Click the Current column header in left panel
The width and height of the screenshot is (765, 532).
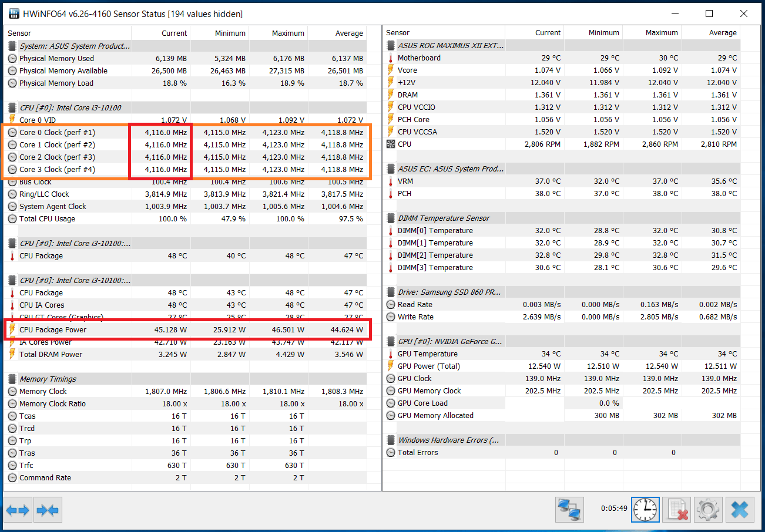(161, 33)
